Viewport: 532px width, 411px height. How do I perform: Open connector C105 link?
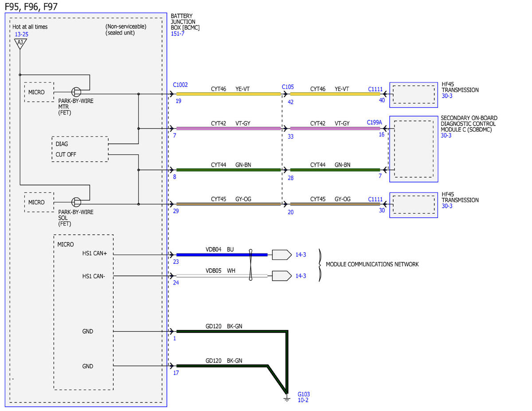coord(288,87)
